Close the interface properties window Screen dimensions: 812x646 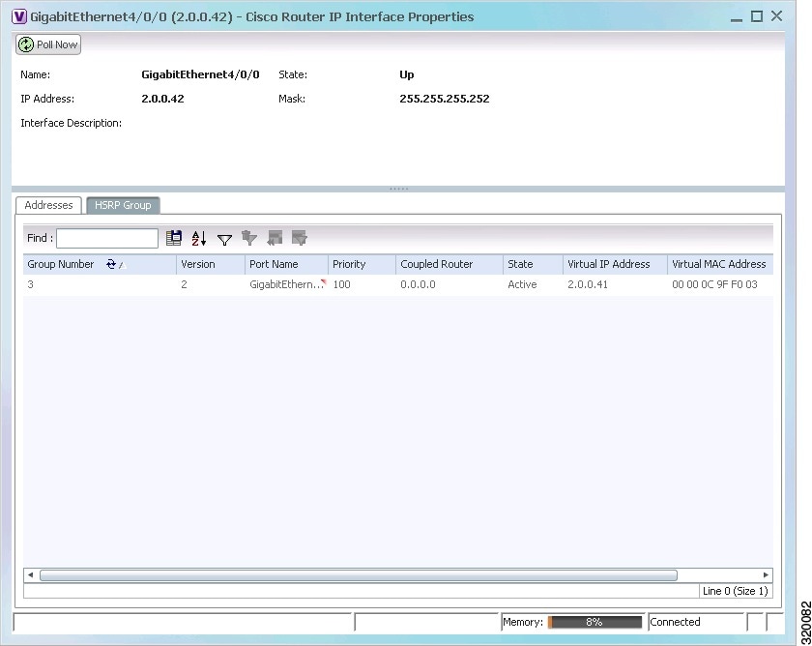(x=776, y=16)
